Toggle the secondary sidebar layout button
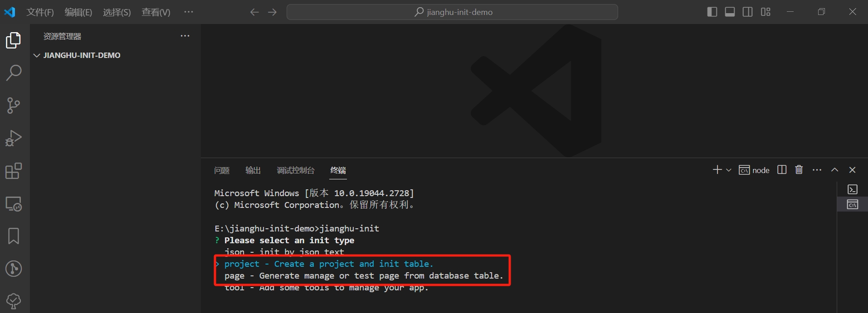 [x=747, y=12]
